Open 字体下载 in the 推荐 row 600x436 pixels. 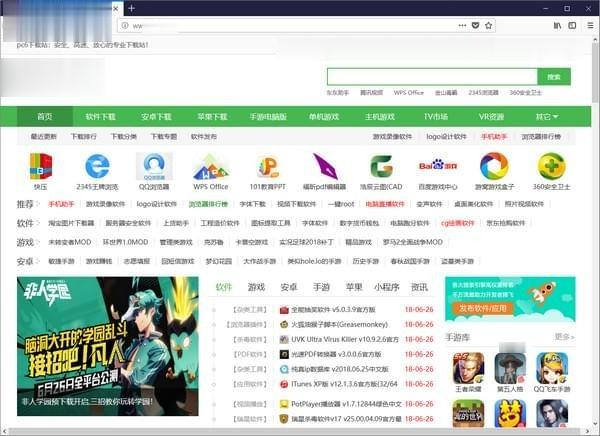coord(253,204)
